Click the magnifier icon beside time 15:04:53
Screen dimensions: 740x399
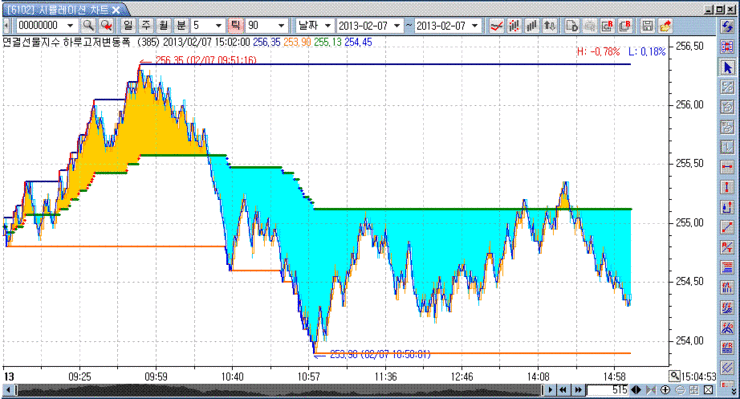coord(674,376)
